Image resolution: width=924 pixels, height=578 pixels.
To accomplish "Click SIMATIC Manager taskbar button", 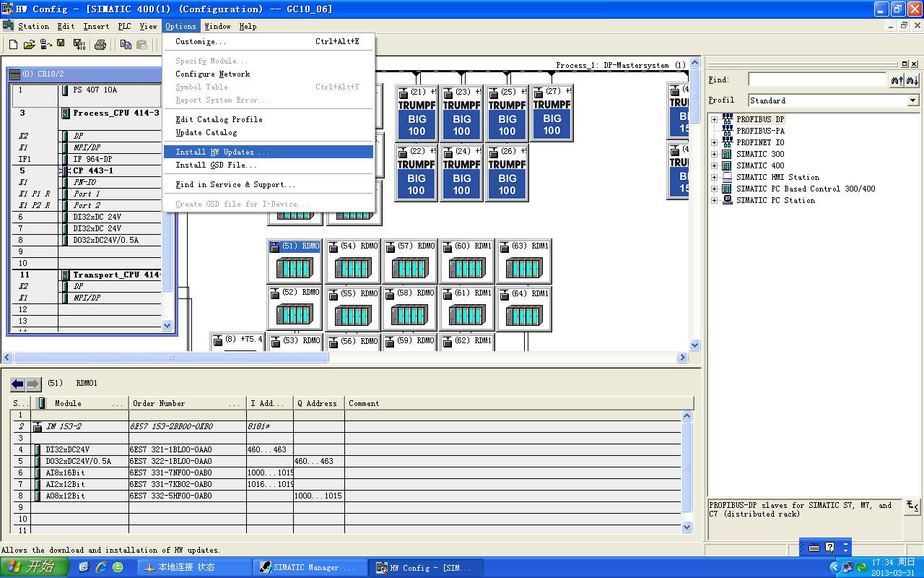I will click(308, 567).
